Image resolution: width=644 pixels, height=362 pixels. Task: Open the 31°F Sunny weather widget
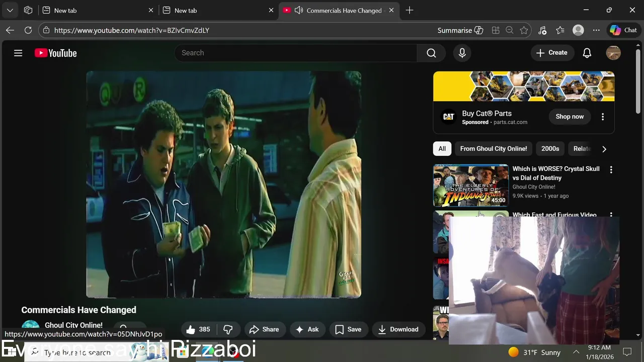coord(534,352)
